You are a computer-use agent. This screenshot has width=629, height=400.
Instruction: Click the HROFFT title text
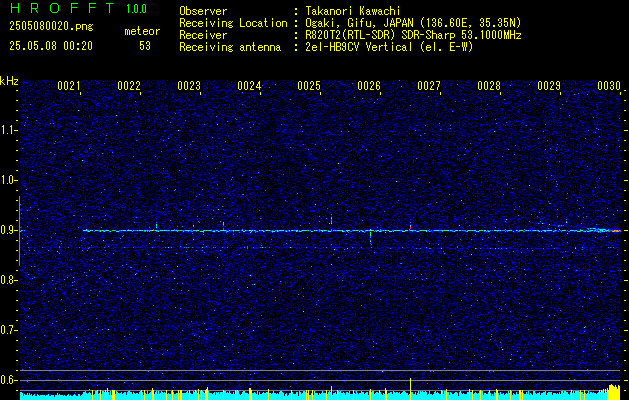point(61,8)
